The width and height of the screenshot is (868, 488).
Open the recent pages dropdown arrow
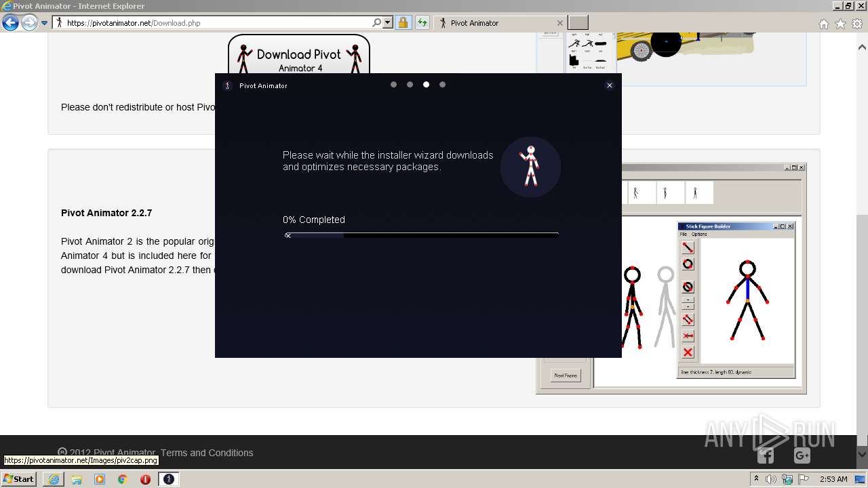pos(44,23)
